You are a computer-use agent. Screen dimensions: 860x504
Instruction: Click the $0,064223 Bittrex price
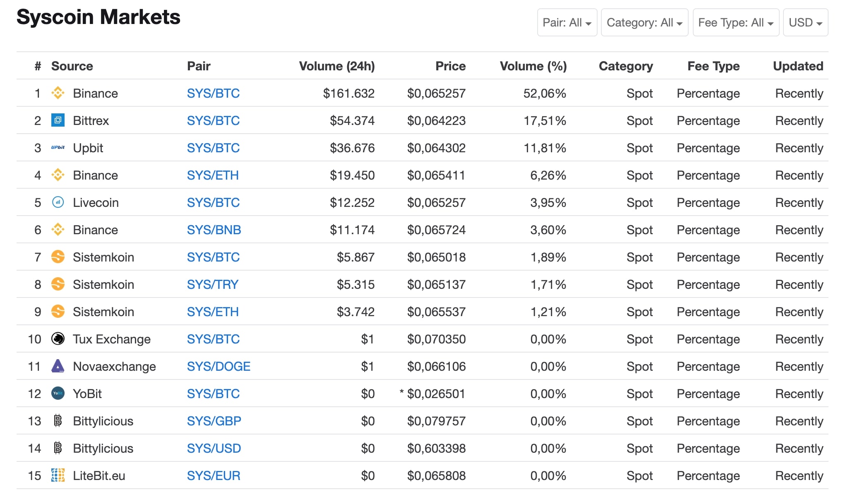[436, 121]
